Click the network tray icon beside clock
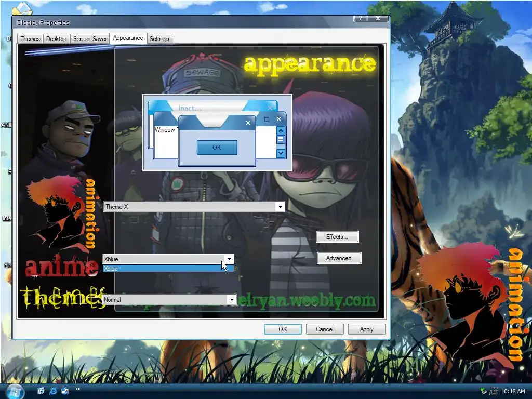This screenshot has height=399, width=532. tap(494, 391)
